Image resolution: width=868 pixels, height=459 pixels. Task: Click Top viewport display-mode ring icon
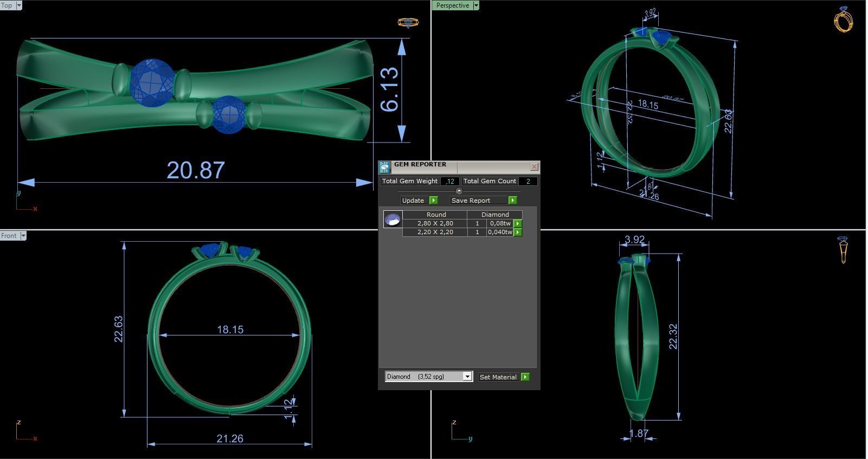coord(408,22)
